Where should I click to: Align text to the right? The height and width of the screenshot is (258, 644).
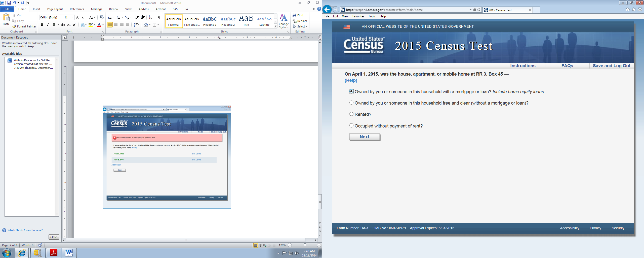(x=122, y=25)
